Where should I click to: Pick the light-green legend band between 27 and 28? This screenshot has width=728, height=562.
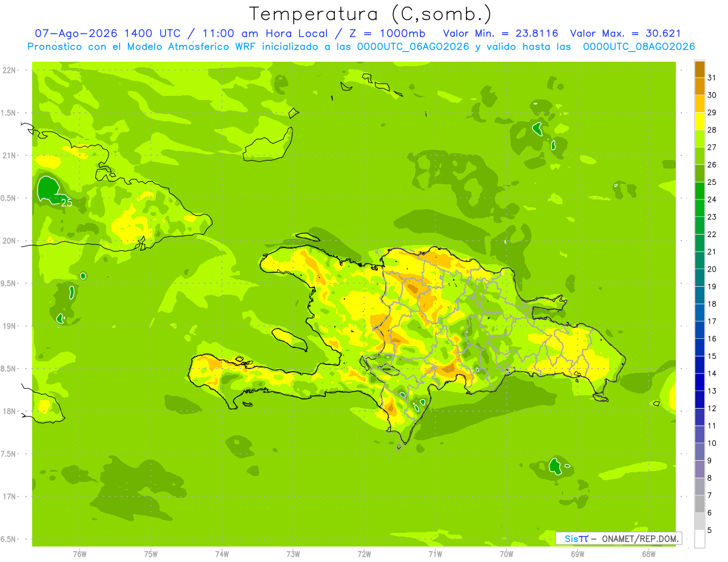(x=699, y=138)
